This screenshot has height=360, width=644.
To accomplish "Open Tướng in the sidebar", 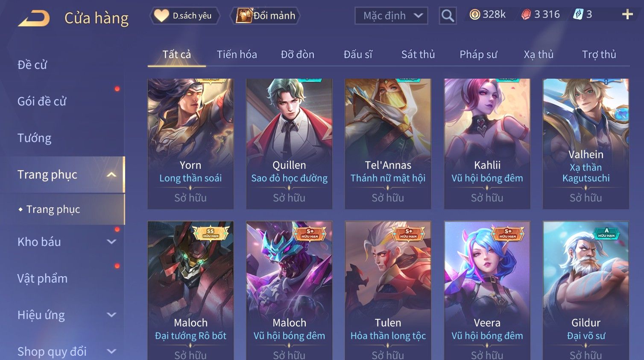I will tap(34, 138).
